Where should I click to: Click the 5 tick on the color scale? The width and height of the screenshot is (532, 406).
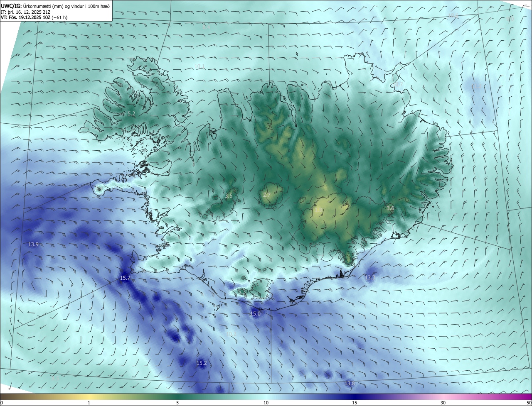point(177,403)
